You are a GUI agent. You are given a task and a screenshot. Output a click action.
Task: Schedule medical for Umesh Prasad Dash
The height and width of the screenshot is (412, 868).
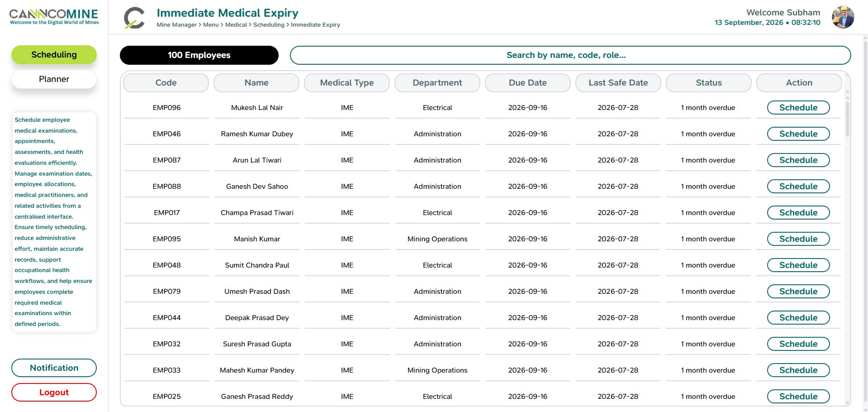click(x=798, y=292)
